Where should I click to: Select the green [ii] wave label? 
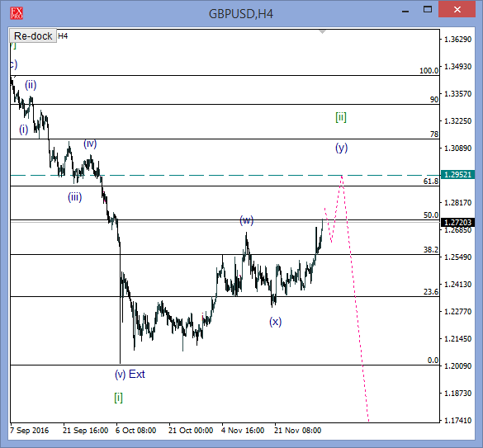click(341, 117)
